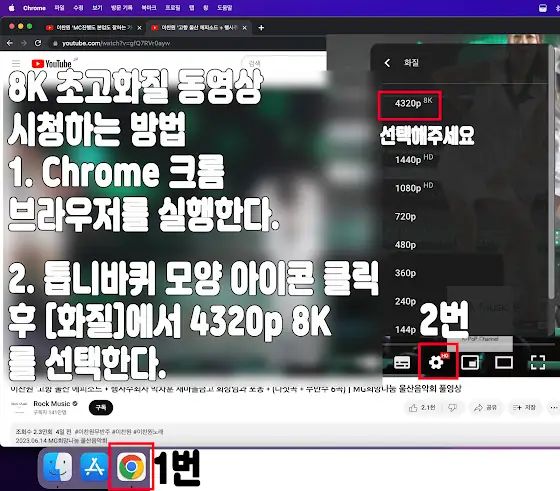Open the 수정 menu
The height and width of the screenshot is (491, 560).
pyautogui.click(x=78, y=7)
